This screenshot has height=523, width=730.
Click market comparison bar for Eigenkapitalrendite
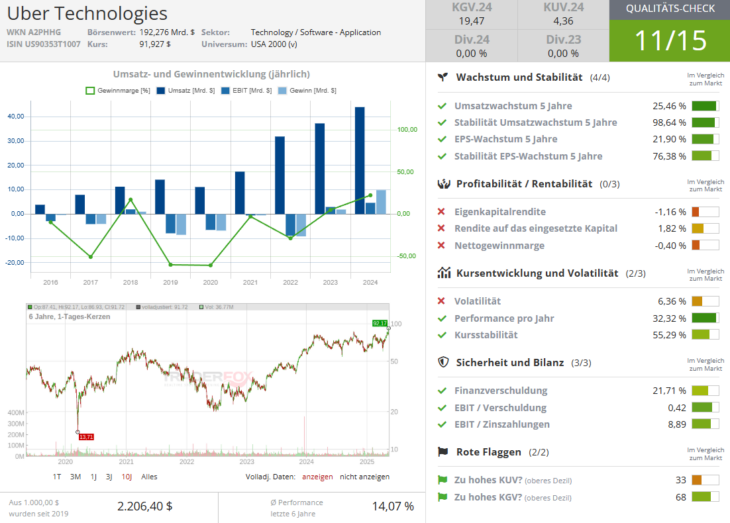tap(705, 211)
